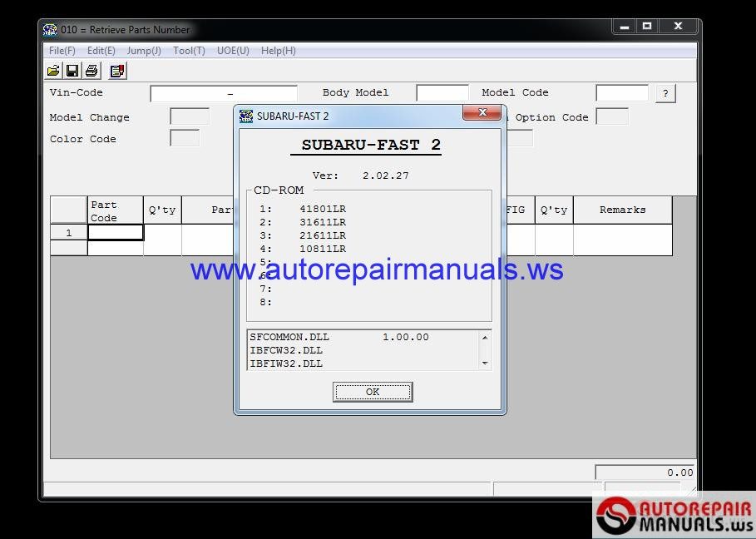This screenshot has width=756, height=539.
Task: Click the Print toolbar icon
Action: coord(91,71)
